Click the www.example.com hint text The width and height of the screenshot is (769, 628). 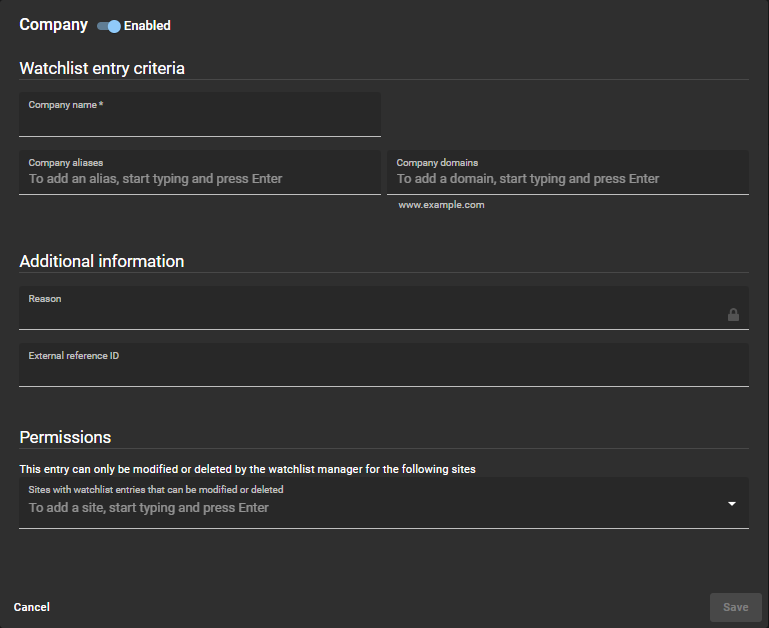tap(441, 205)
